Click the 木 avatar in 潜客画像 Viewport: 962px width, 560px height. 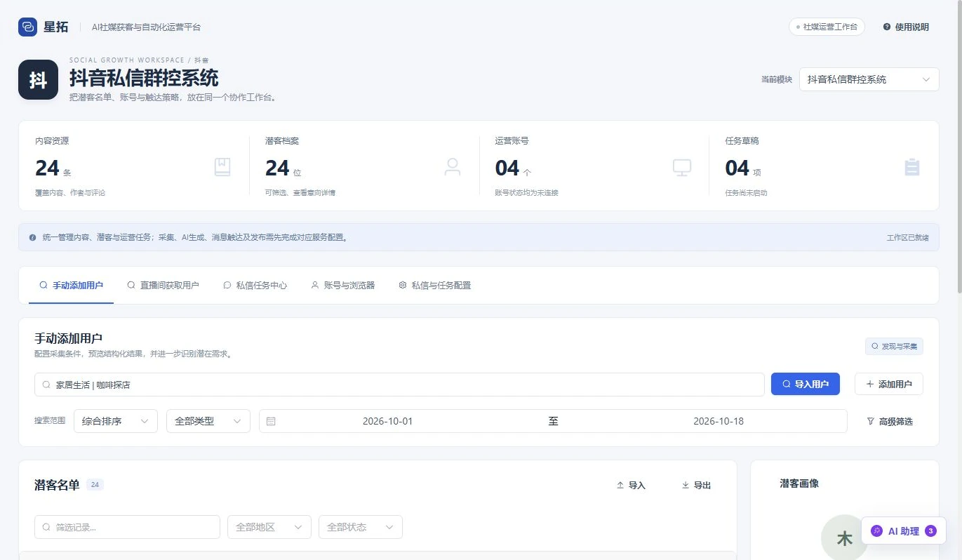(845, 538)
